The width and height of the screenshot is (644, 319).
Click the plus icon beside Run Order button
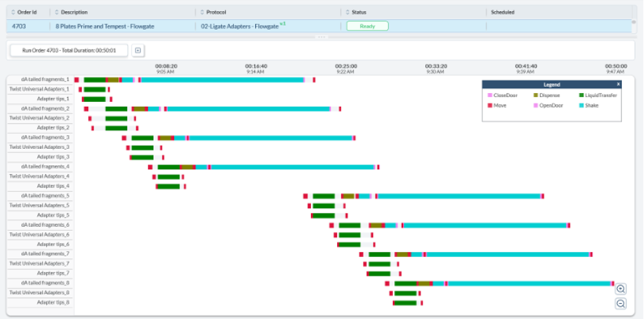click(138, 50)
